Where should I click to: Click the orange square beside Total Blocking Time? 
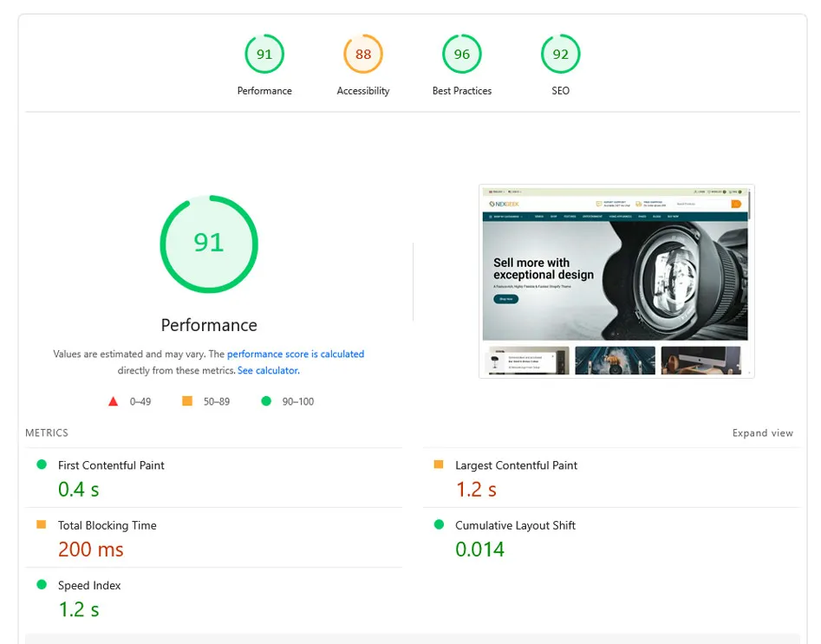(41, 524)
